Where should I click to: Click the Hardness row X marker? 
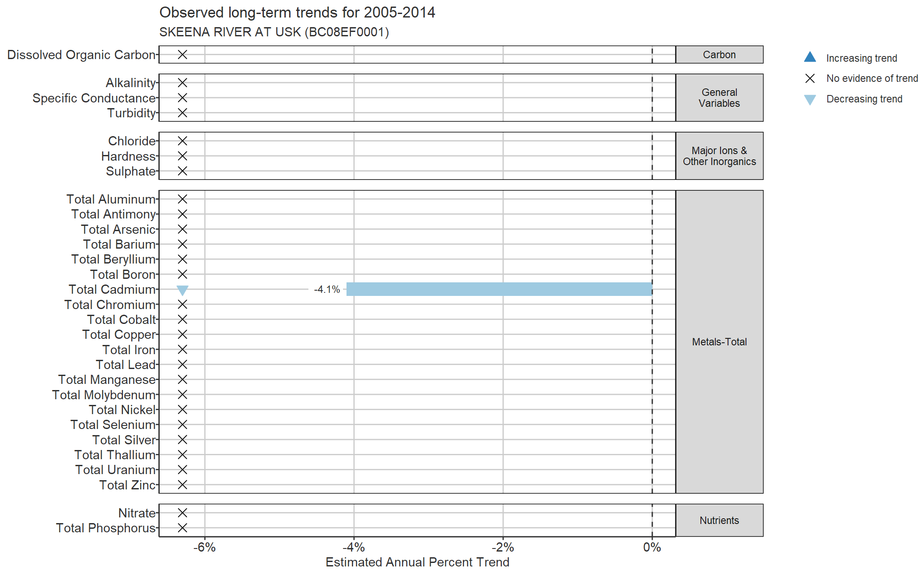182,156
